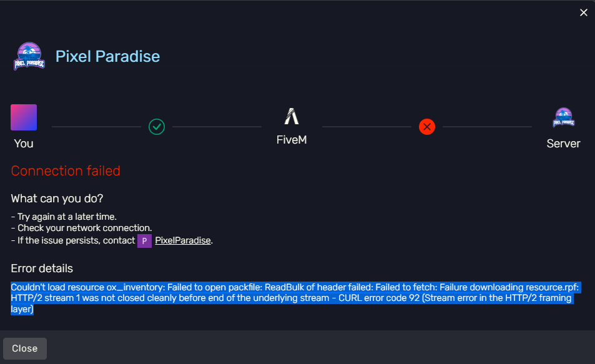This screenshot has height=364, width=595.
Task: Click the Close button at the bottom
Action: coord(25,348)
